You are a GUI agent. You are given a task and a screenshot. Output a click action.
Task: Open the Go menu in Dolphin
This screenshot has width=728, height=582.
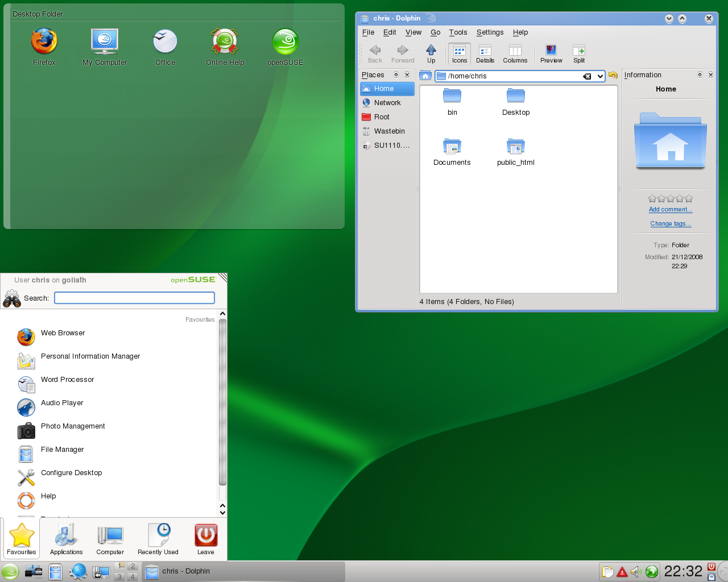(436, 32)
